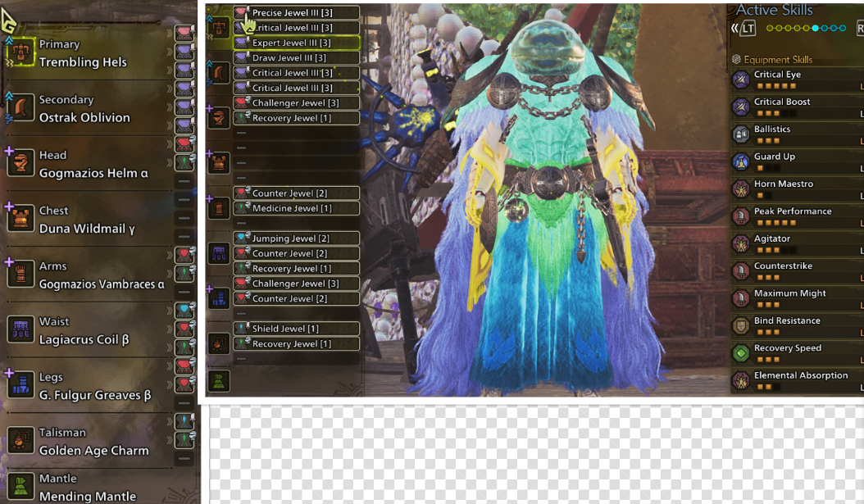Click the Active Skills heading
864x504 pixels.
[774, 10]
